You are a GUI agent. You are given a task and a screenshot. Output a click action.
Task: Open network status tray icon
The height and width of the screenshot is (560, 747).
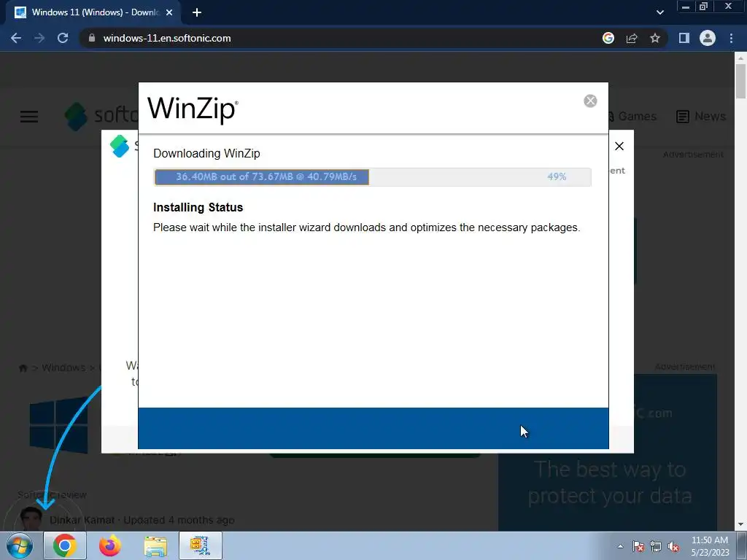[x=656, y=546]
